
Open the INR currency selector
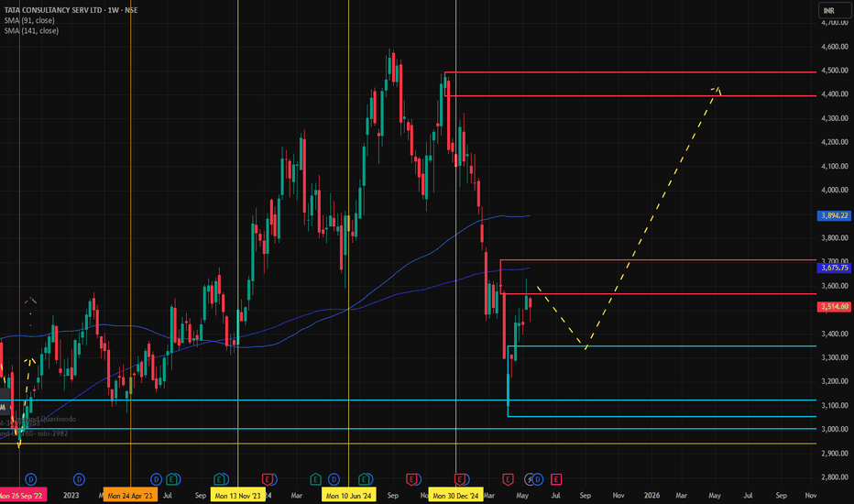833,10
